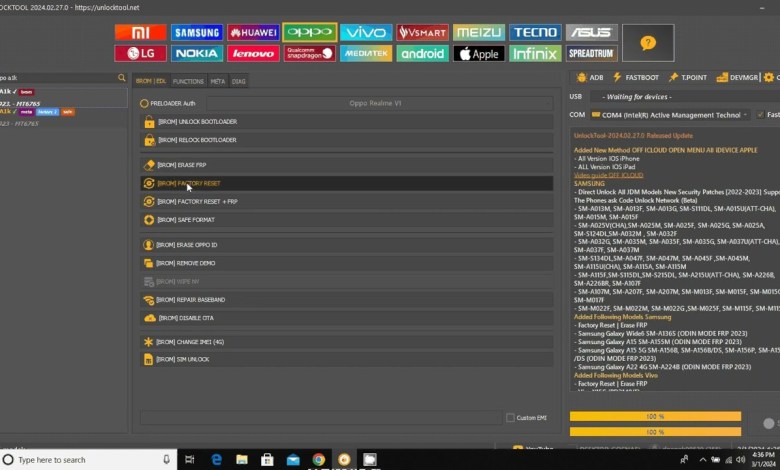Viewport: 780px width, 470px height.
Task: Run [BROM] FACTORY RESET + FRP
Action: [x=347, y=202]
